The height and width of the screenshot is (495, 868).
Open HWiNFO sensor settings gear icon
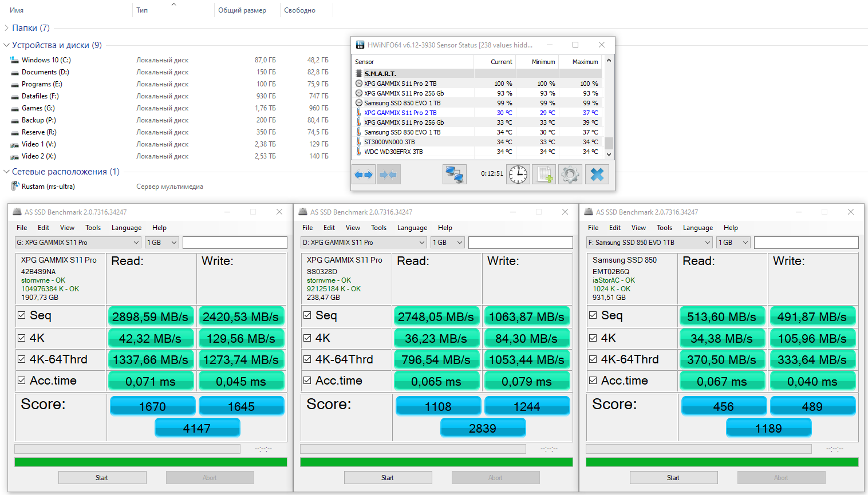[570, 175]
